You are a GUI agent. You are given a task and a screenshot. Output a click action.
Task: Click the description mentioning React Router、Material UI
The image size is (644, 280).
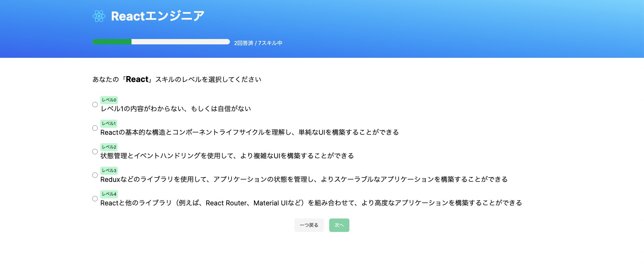pos(311,203)
